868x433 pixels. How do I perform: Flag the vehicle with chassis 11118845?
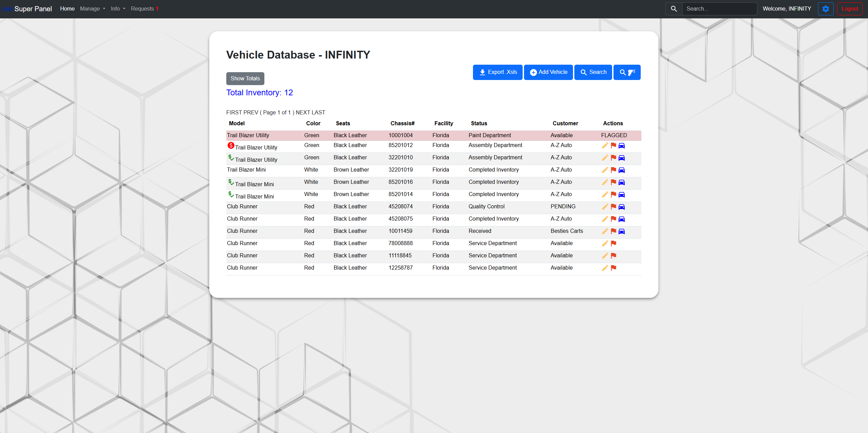tap(613, 256)
